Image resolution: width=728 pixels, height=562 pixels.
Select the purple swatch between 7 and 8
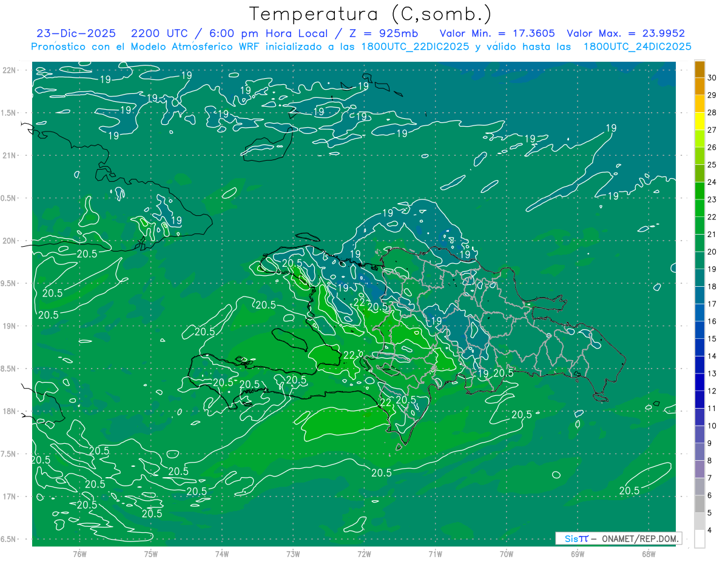click(x=699, y=469)
